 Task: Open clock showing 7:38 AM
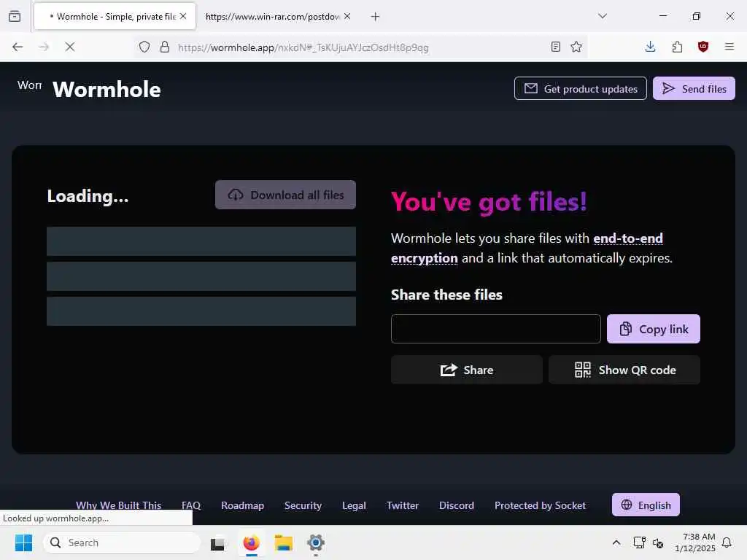point(695,542)
